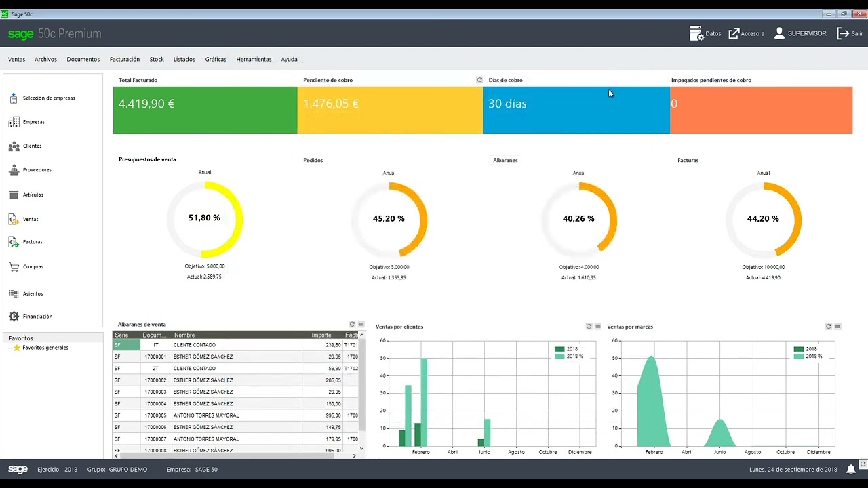Image resolution: width=868 pixels, height=488 pixels.
Task: Click the Pendiente de cobro yellow tile
Action: coord(390,110)
